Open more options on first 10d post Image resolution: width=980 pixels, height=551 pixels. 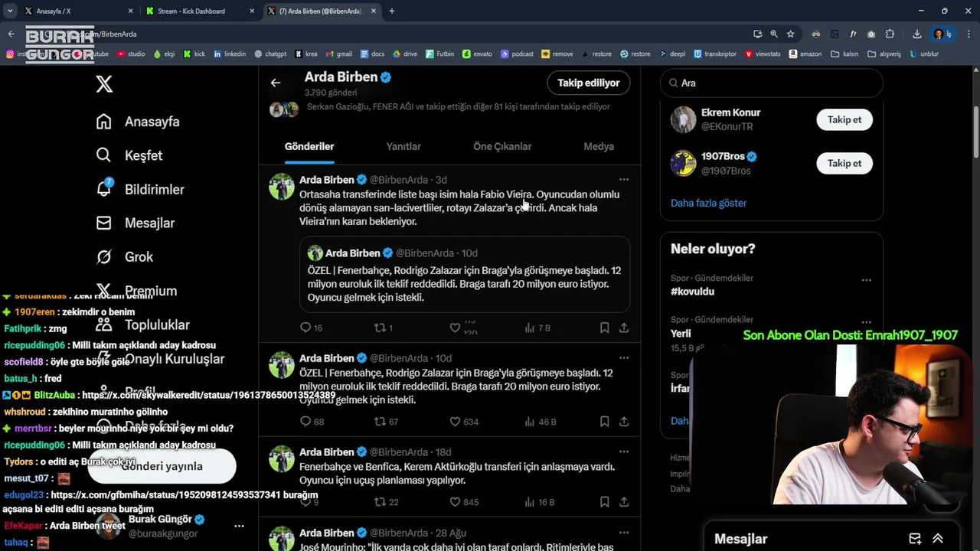624,358
